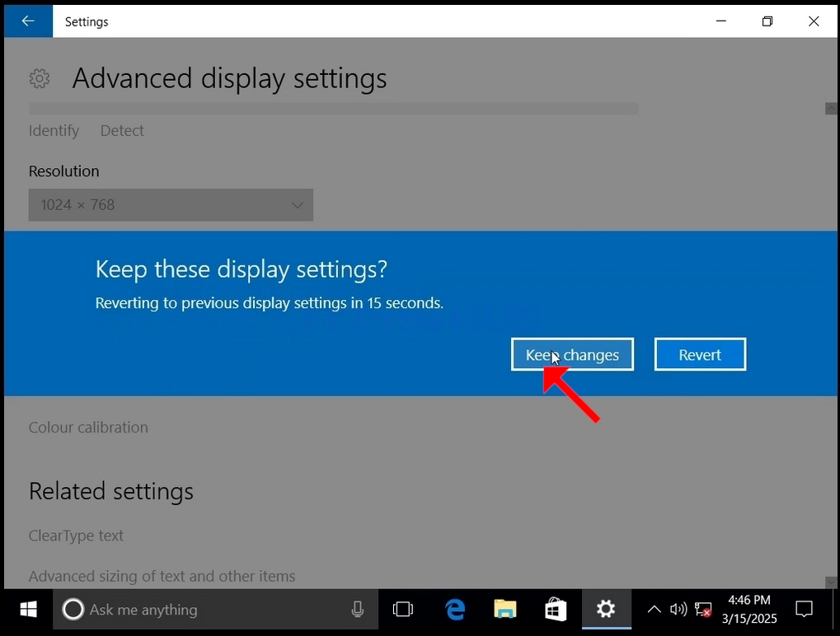Viewport: 840px width, 636px height.
Task: Expand the Resolution 1024 × 768 dropdown
Action: tap(171, 205)
